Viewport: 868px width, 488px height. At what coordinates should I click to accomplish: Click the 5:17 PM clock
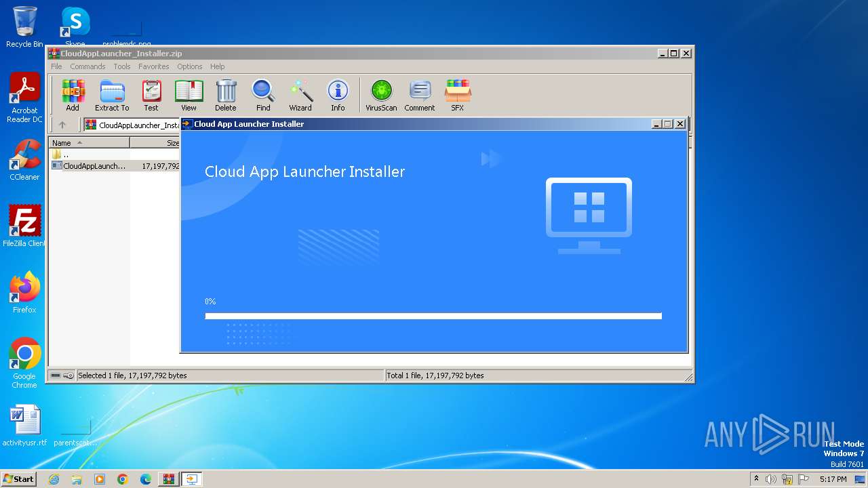pos(833,479)
